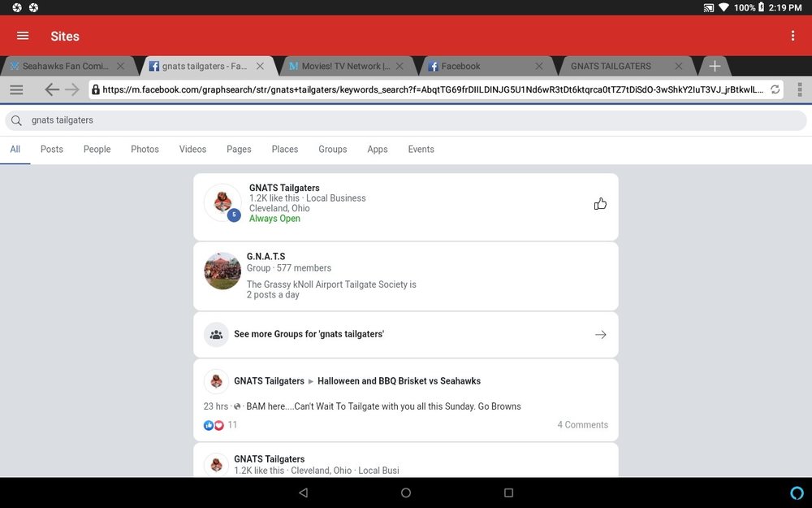812x508 pixels.
Task: Close the Seahawks Fan Comi... tab
Action: [121, 66]
